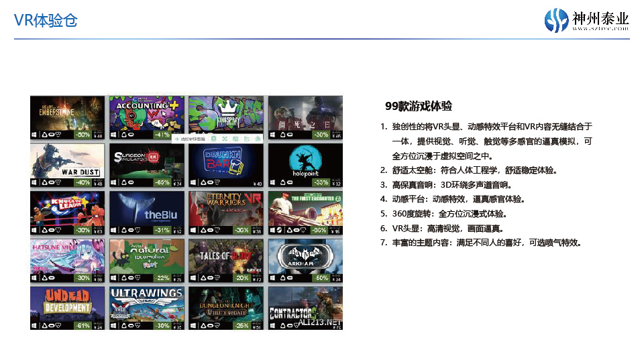The width and height of the screenshot is (644, 362).
Task: Select the Drunkn Bar Fight tile
Action: (226, 165)
